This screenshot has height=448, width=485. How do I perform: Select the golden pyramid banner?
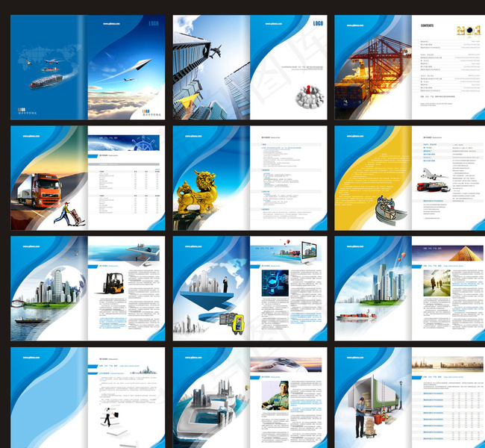click(448, 253)
